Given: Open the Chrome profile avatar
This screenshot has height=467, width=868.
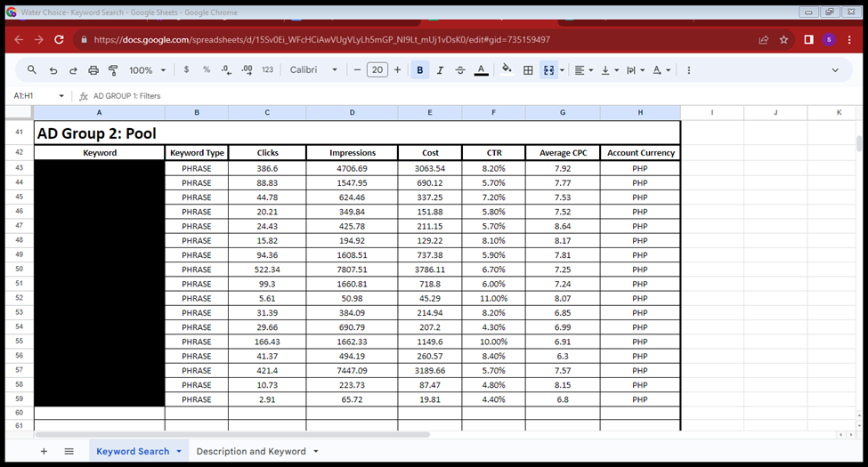Looking at the screenshot, I should pyautogui.click(x=829, y=40).
